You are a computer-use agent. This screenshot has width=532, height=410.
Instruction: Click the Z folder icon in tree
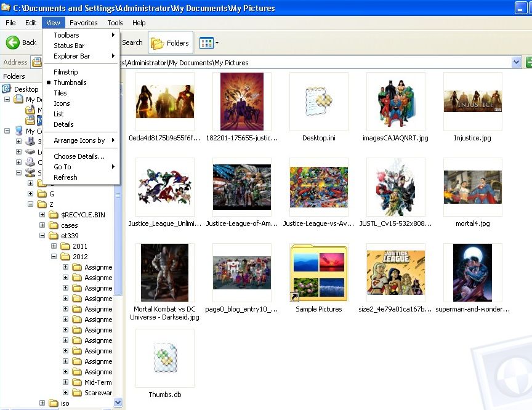[42, 204]
